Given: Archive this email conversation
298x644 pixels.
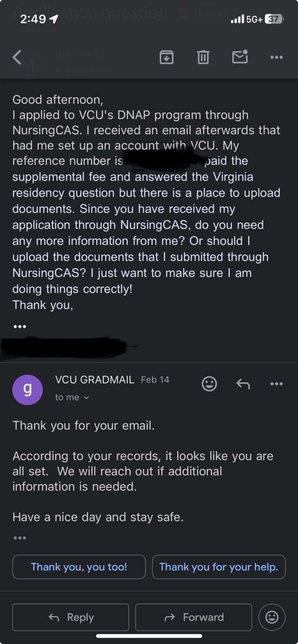Looking at the screenshot, I should click(x=167, y=57).
